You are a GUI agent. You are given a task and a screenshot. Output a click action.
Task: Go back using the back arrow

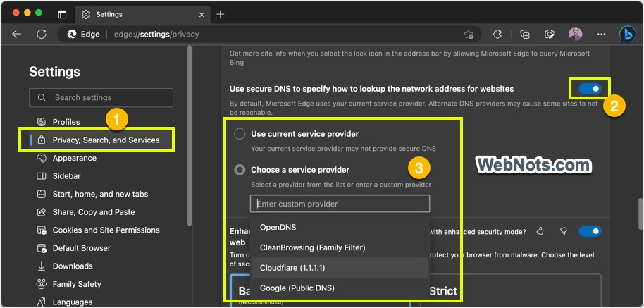click(x=16, y=34)
